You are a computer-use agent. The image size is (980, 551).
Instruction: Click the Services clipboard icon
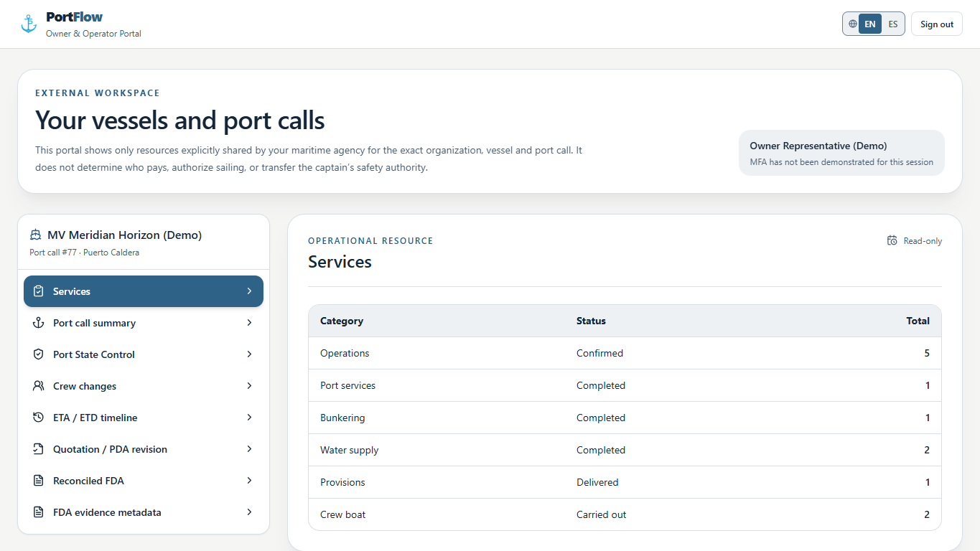point(39,291)
